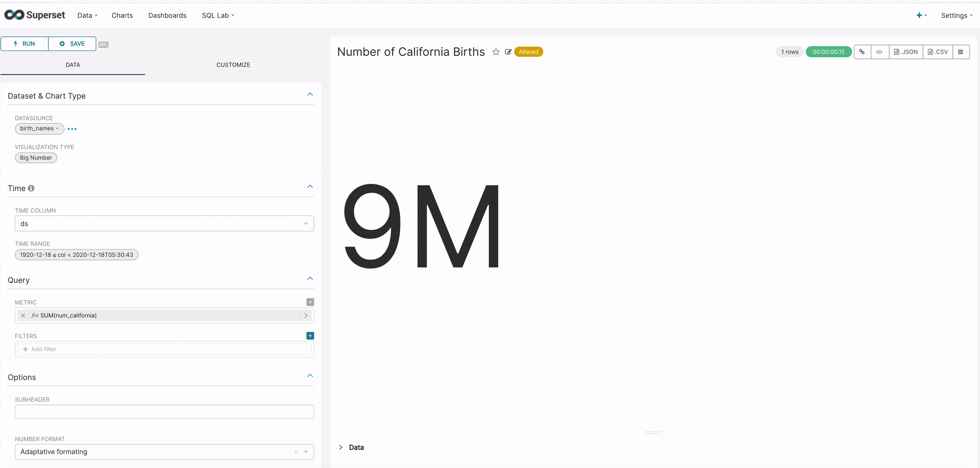Collapse the Dataset & Chart Type section
Image resolution: width=980 pixels, height=468 pixels.
pos(310,94)
